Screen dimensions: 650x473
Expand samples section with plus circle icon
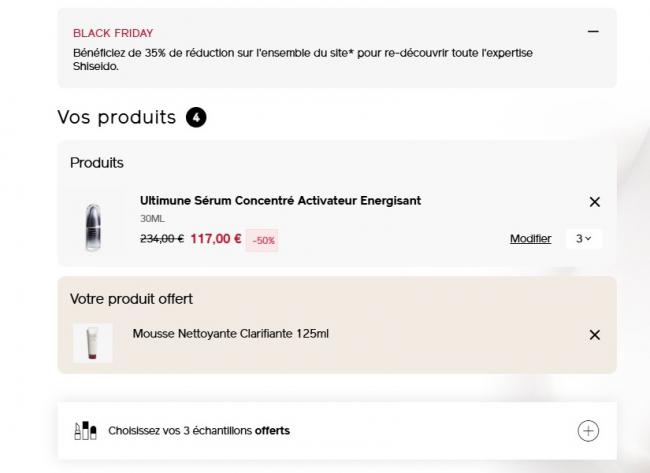click(x=589, y=431)
